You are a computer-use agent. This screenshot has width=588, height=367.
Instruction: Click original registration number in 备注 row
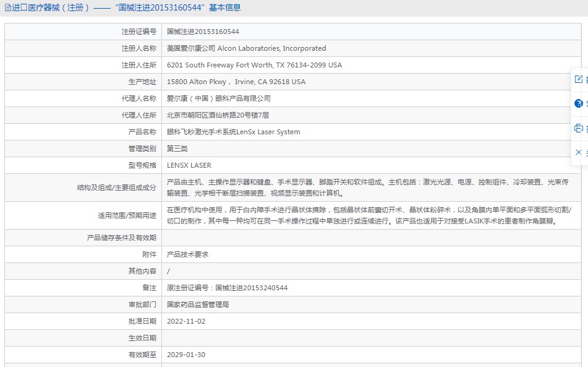tap(227, 288)
